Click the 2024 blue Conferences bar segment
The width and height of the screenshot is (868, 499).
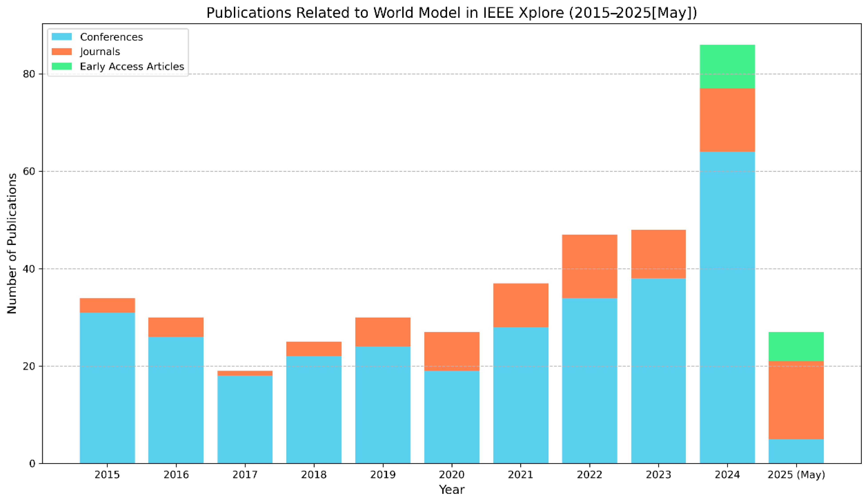coord(727,307)
